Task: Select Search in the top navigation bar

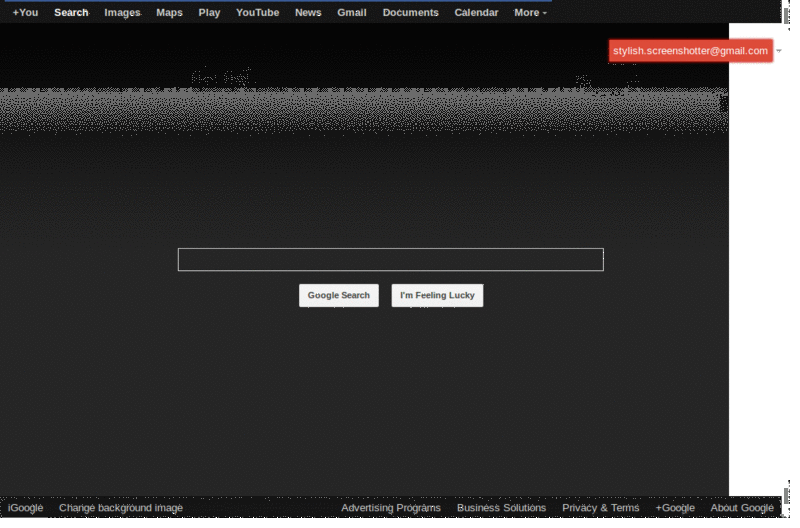Action: (x=71, y=13)
